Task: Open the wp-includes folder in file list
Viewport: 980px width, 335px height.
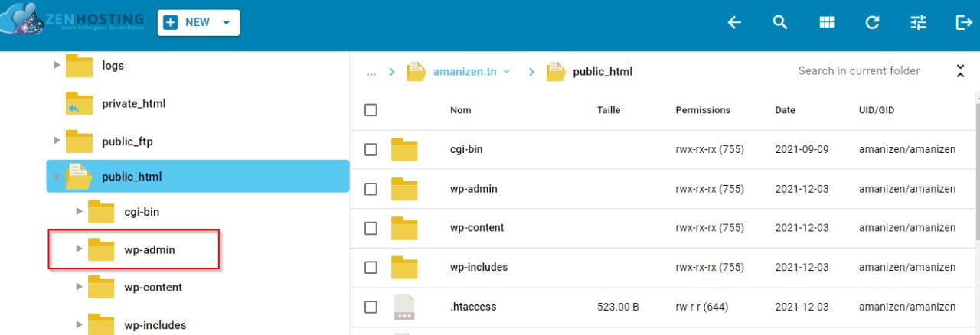Action: [479, 267]
